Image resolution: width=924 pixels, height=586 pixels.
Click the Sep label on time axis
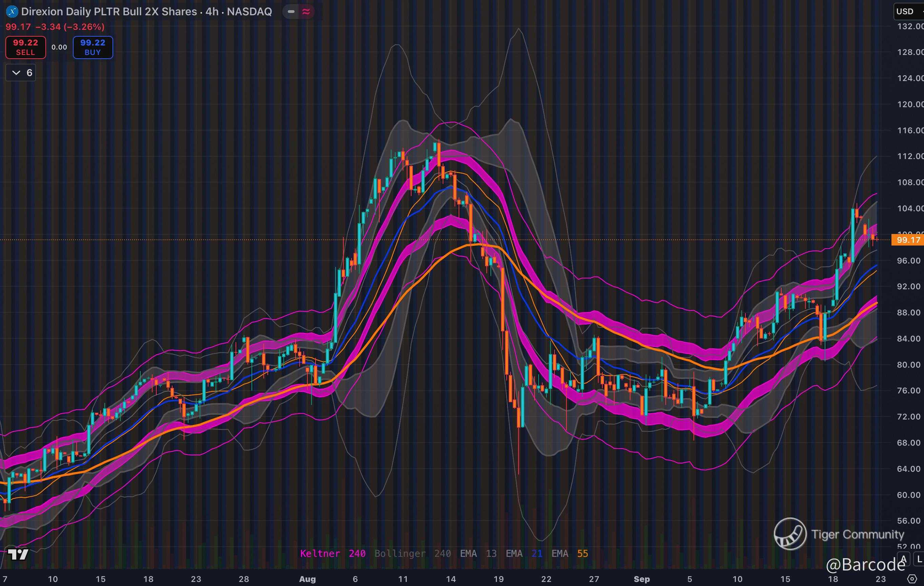642,579
